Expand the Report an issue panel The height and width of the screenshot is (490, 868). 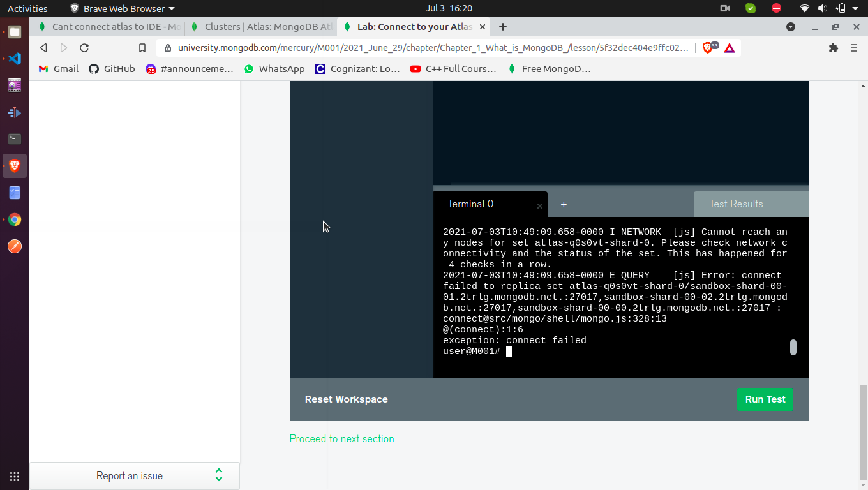(x=219, y=475)
